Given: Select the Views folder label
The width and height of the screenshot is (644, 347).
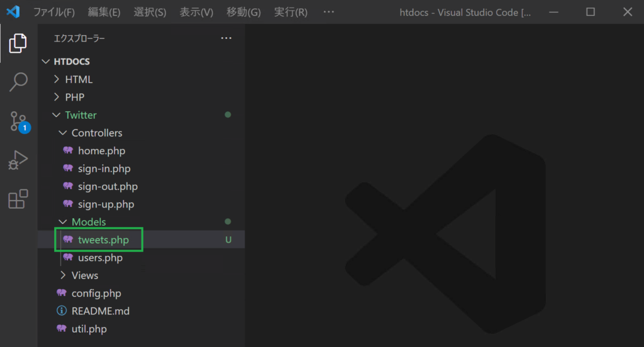Looking at the screenshot, I should click(x=85, y=275).
